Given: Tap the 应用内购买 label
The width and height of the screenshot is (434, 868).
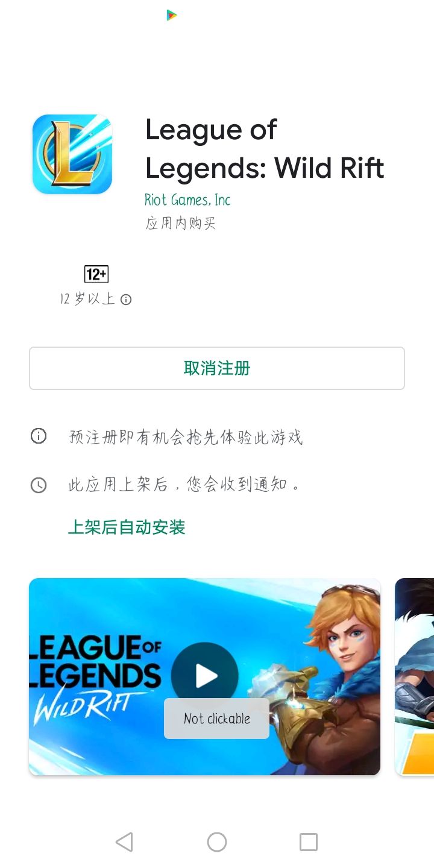Looking at the screenshot, I should pyautogui.click(x=180, y=223).
